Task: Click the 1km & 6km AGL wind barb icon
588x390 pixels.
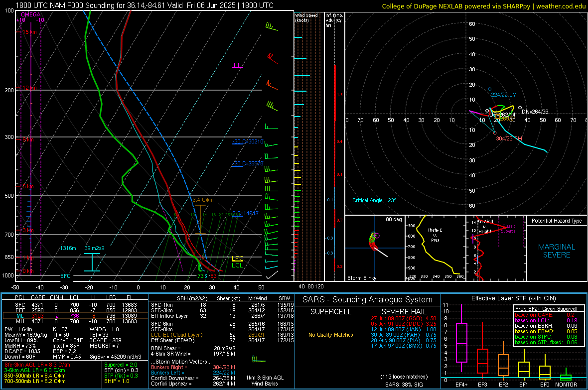Action: coord(259,360)
